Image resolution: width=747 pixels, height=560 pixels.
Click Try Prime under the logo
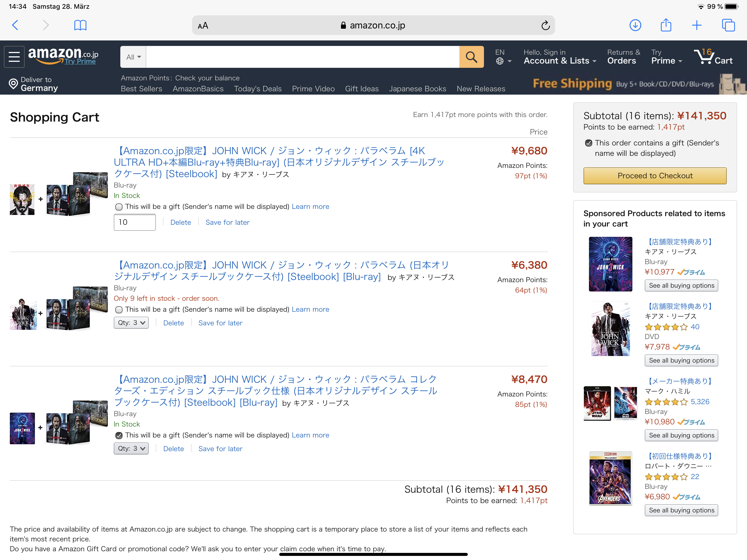point(80,61)
